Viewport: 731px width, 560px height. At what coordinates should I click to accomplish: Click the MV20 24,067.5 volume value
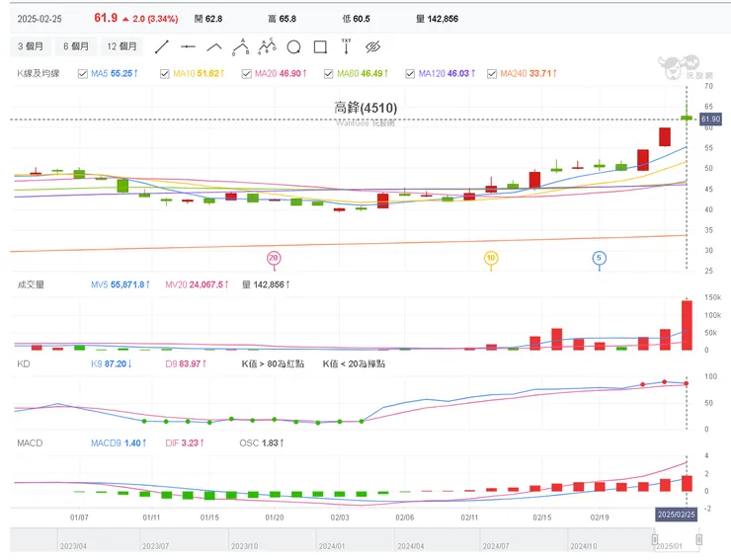[197, 284]
